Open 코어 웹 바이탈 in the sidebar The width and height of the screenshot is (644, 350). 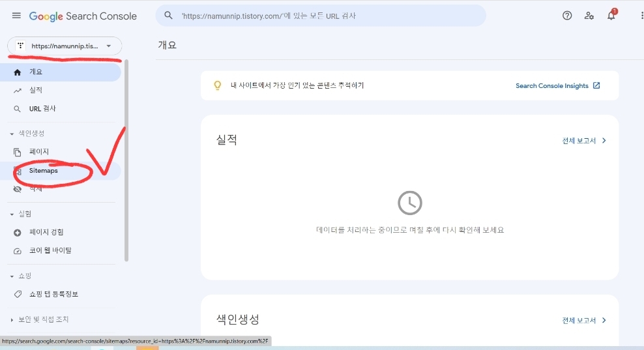pyautogui.click(x=61, y=250)
